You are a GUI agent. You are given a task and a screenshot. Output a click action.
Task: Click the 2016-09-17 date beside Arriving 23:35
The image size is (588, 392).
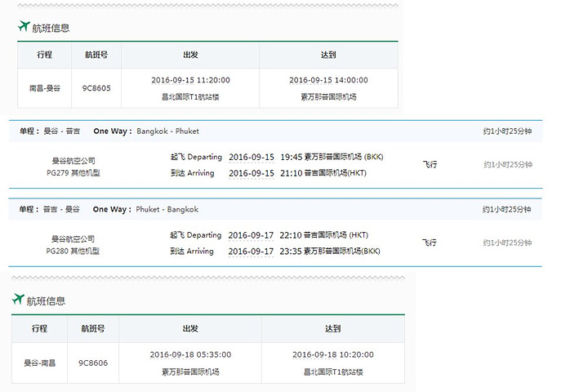tap(251, 252)
